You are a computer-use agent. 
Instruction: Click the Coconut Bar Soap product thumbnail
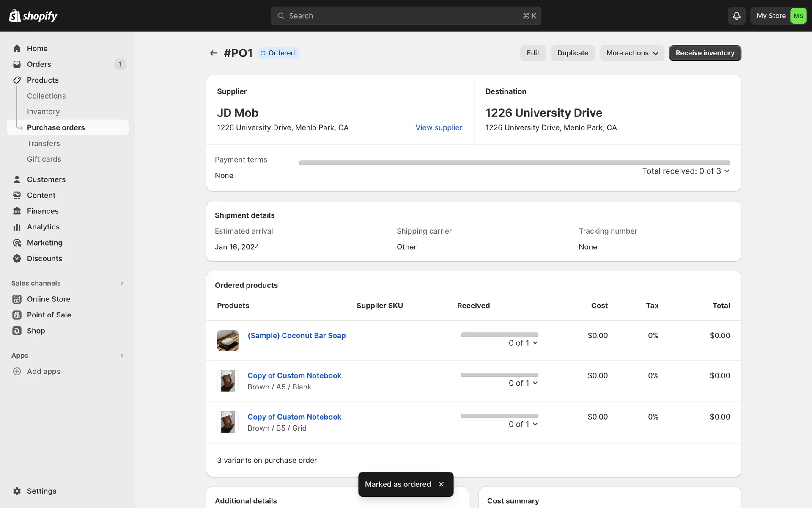pyautogui.click(x=228, y=340)
